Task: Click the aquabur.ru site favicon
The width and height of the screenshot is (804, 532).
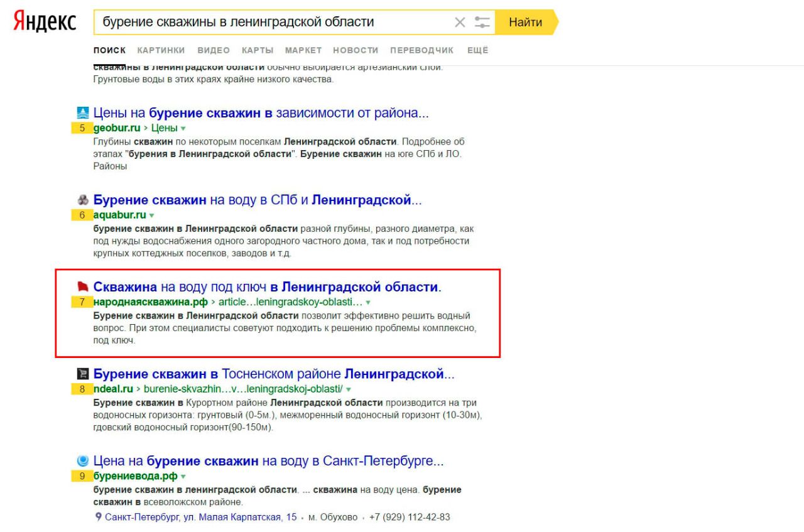Action: [82, 201]
